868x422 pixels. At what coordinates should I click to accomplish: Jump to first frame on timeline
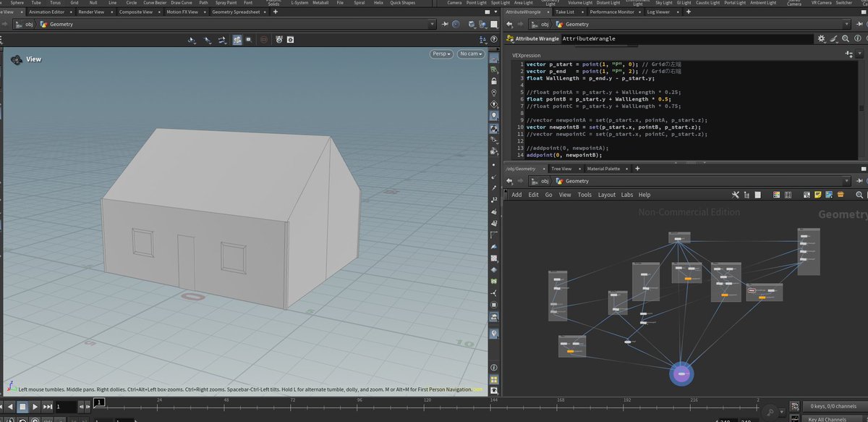pos(3,408)
